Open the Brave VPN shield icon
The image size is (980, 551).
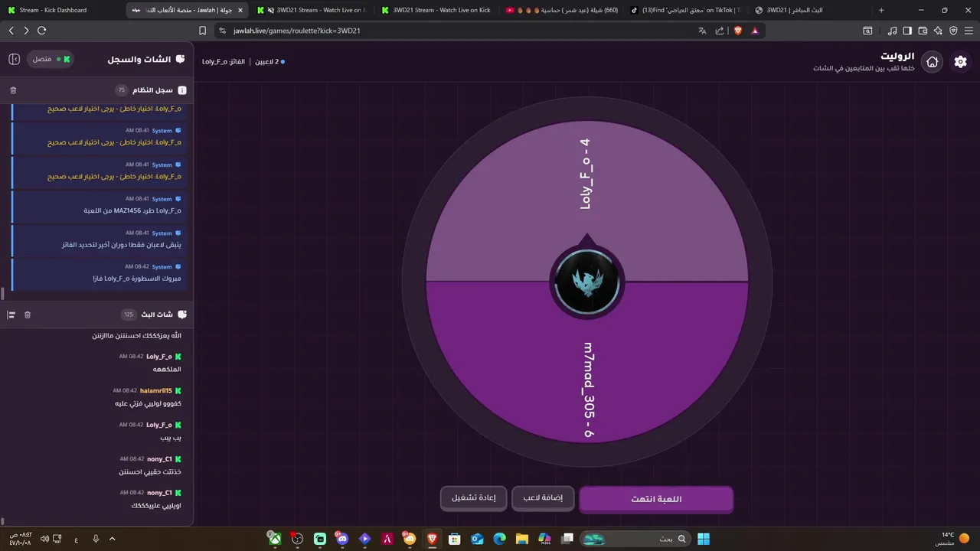953,31
